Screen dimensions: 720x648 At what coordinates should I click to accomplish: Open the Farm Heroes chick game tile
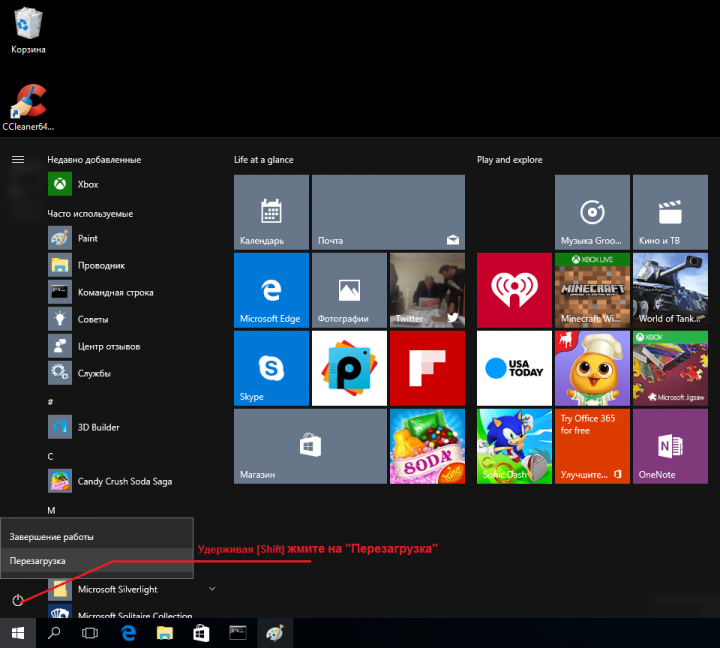(592, 368)
